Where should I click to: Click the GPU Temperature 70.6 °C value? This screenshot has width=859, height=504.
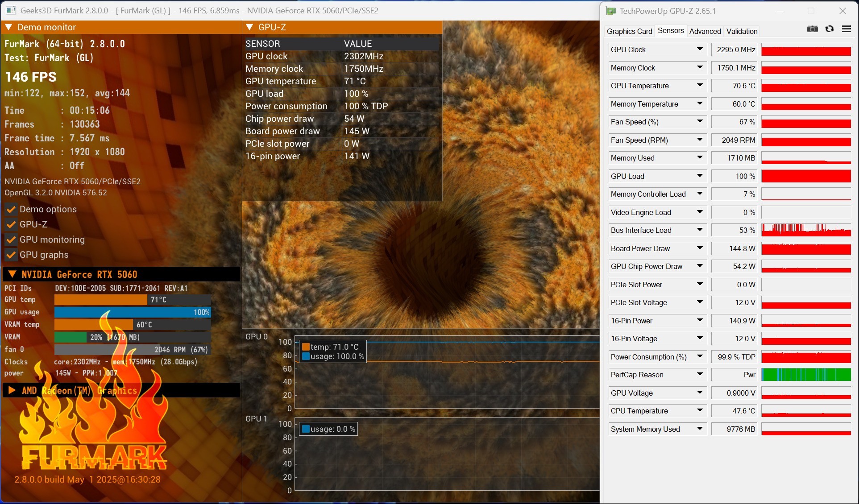[x=735, y=86]
